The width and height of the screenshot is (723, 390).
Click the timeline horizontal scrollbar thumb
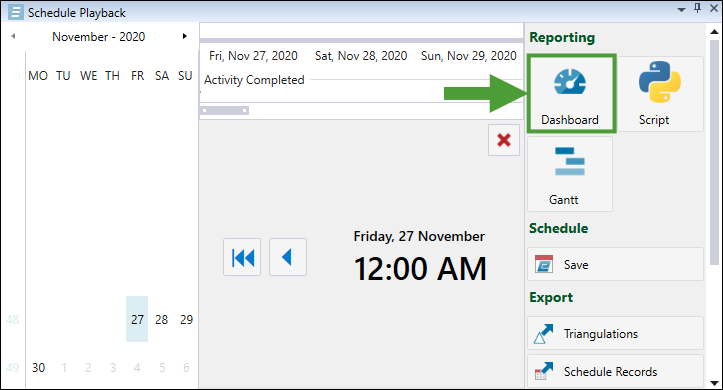point(225,111)
